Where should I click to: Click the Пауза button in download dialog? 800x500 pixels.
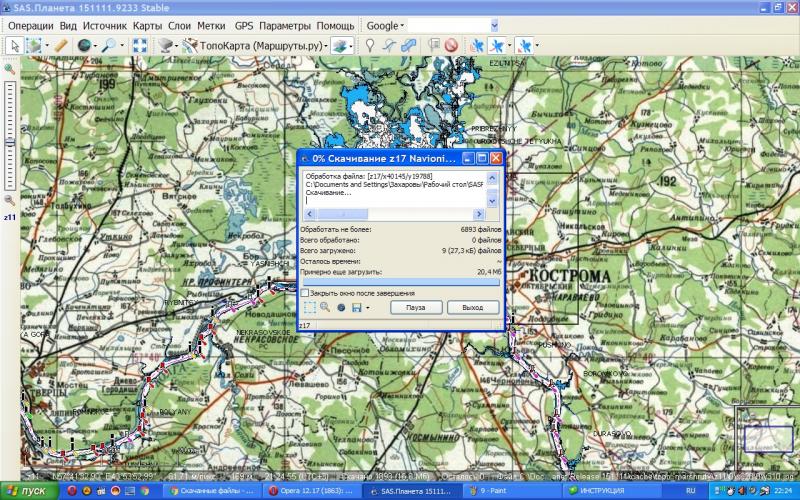[416, 308]
